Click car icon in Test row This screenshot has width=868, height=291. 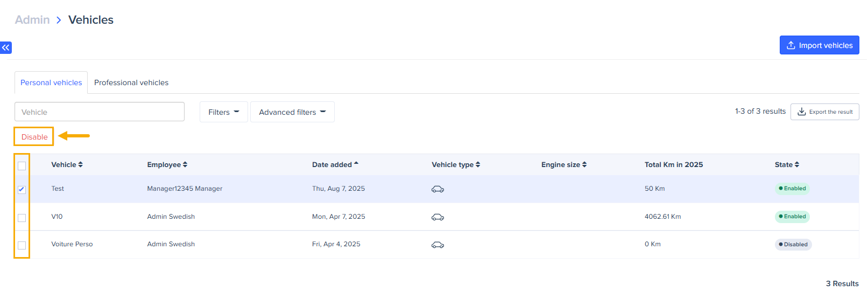pos(437,189)
